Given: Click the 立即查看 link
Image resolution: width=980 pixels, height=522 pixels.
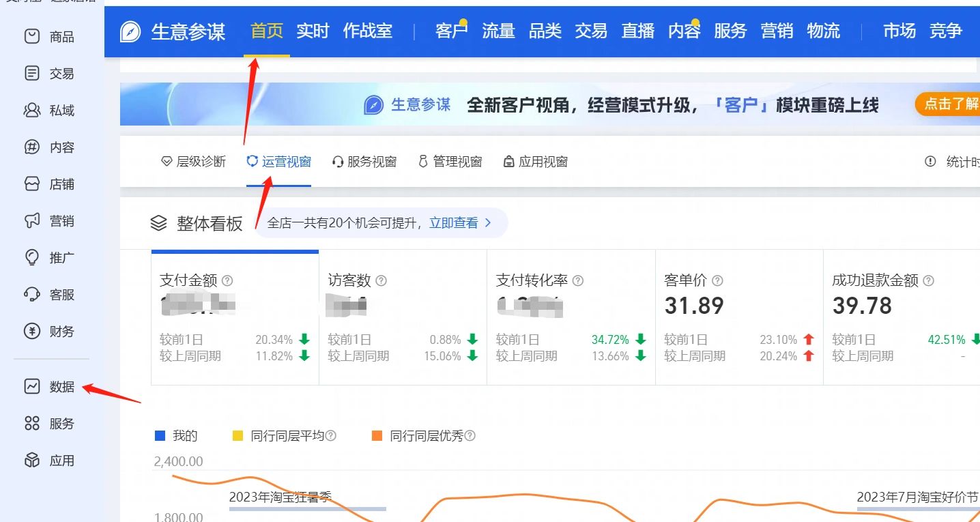Looking at the screenshot, I should (x=461, y=223).
